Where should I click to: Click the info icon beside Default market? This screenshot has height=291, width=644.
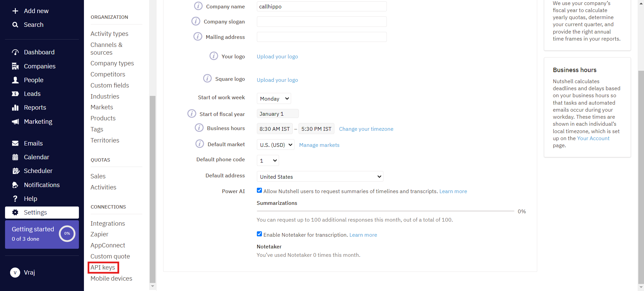[x=200, y=143]
